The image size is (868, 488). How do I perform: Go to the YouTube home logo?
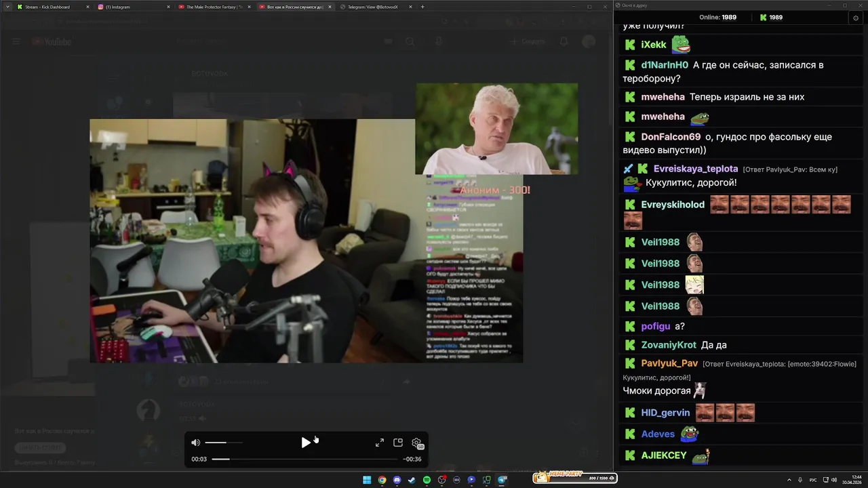52,42
